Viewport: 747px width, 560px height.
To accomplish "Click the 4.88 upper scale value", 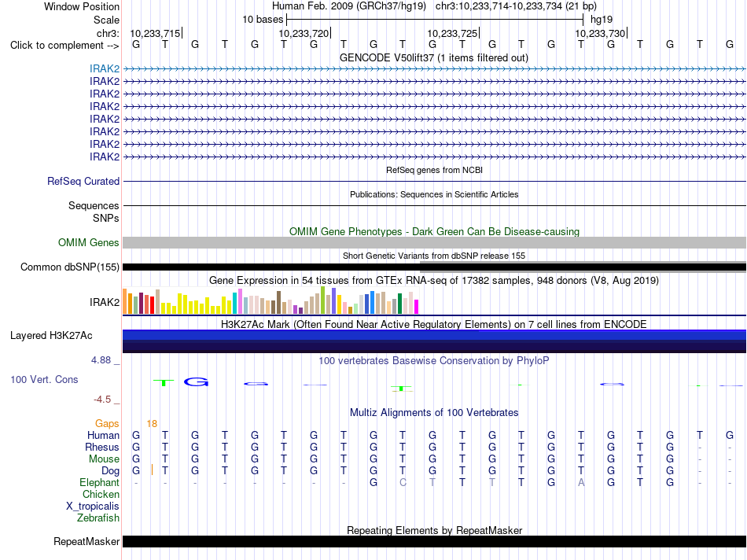I will point(101,359).
